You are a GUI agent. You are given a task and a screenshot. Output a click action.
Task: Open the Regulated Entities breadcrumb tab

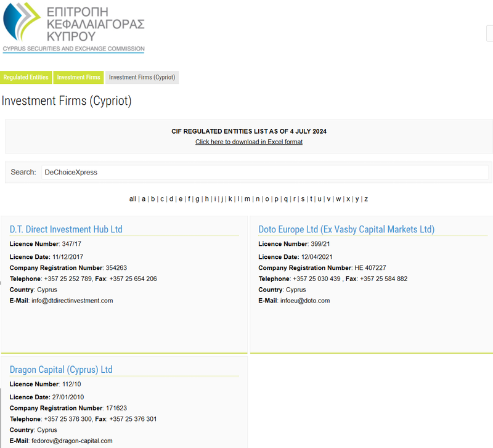pyautogui.click(x=26, y=78)
